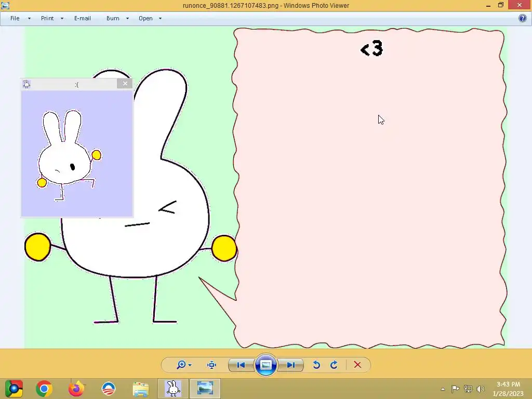Switch to Photo Viewer taskbar button
The height and width of the screenshot is (399, 532).
205,389
